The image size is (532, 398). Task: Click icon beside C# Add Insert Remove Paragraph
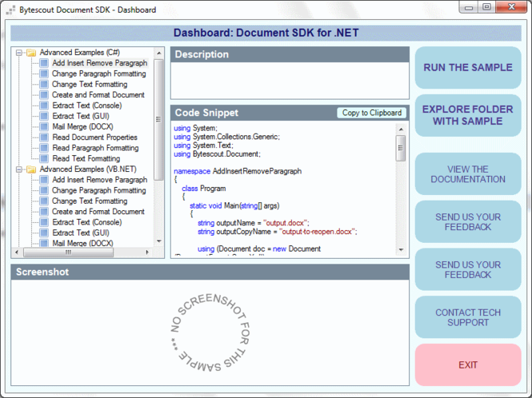tap(44, 63)
